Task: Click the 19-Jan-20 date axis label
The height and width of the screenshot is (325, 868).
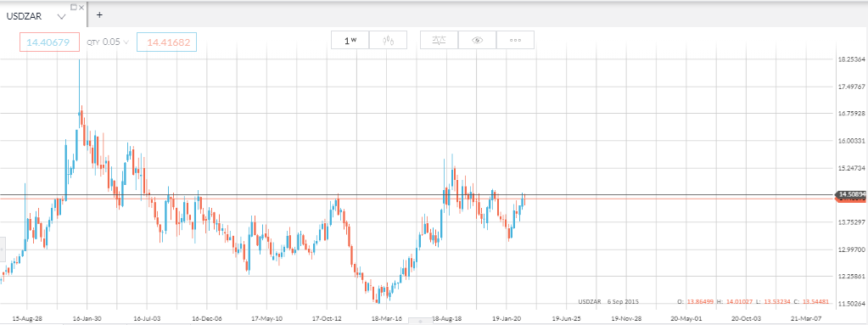Action: [507, 318]
